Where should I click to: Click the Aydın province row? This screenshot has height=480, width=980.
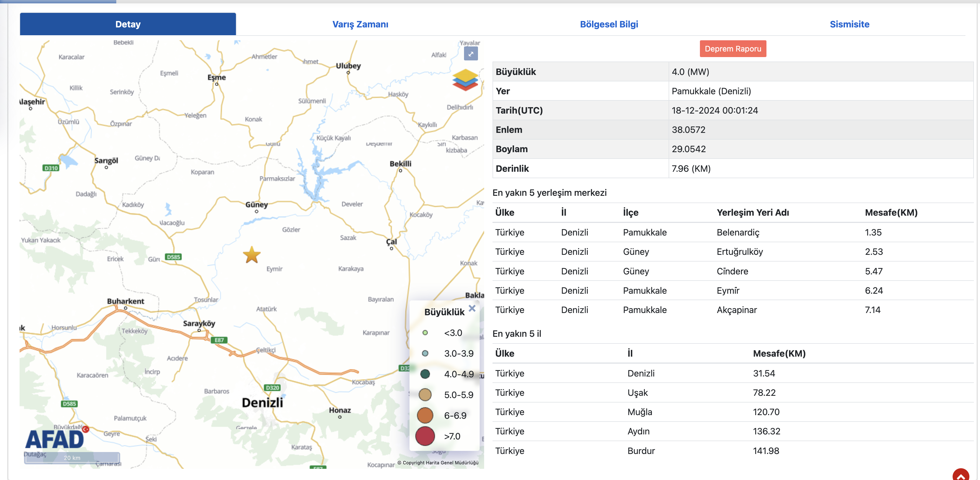point(733,432)
